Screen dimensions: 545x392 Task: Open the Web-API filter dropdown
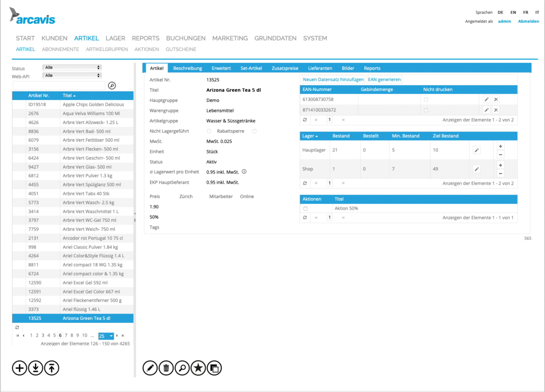tap(72, 75)
